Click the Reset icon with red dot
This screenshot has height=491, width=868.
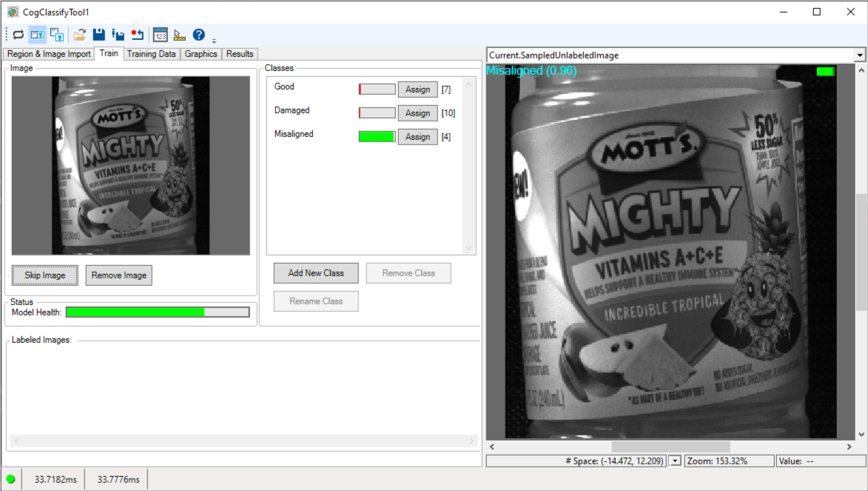click(137, 35)
